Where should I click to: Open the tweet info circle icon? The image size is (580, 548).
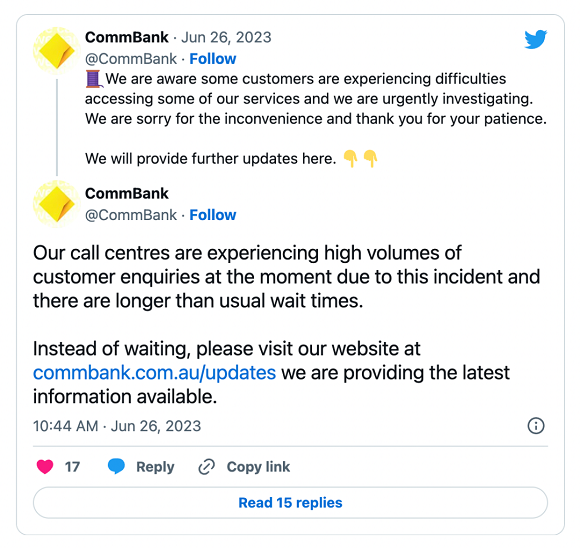(x=536, y=426)
